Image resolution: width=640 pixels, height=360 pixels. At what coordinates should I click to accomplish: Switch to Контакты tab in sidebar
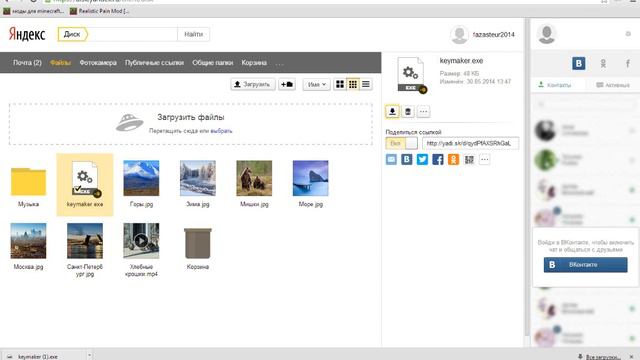[555, 85]
